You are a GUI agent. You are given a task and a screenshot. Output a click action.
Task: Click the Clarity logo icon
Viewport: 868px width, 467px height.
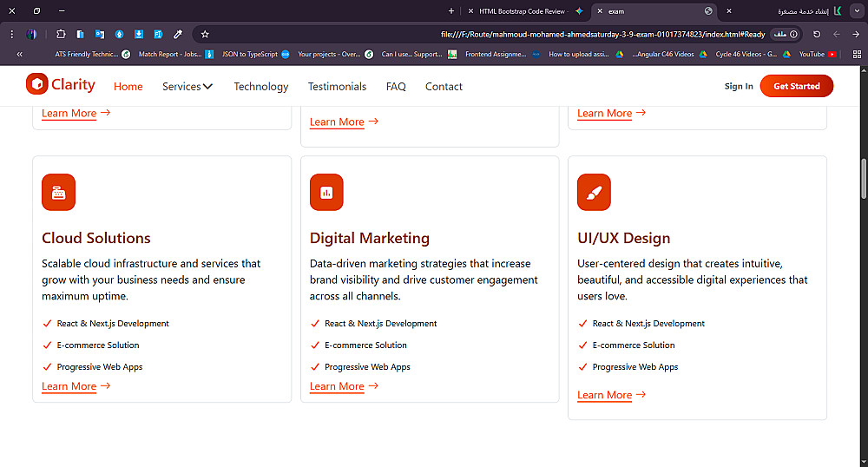[36, 84]
